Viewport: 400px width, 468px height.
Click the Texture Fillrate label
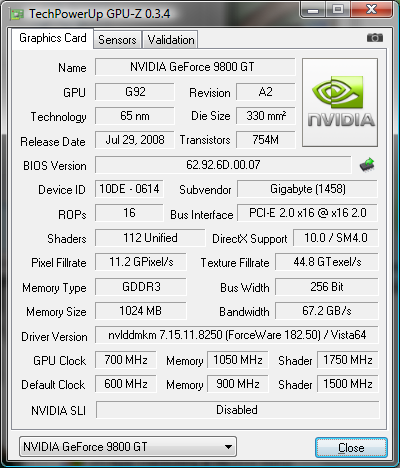[235, 263]
